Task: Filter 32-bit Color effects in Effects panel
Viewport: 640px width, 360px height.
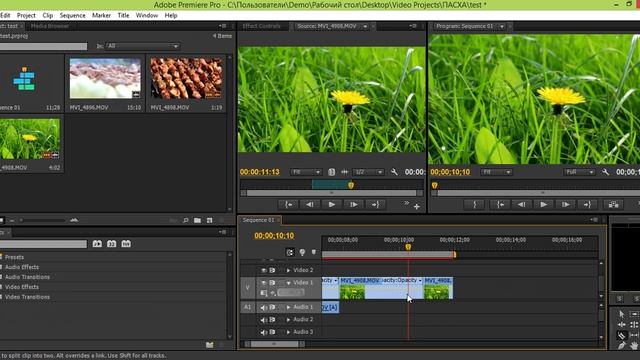Action: click(111, 244)
